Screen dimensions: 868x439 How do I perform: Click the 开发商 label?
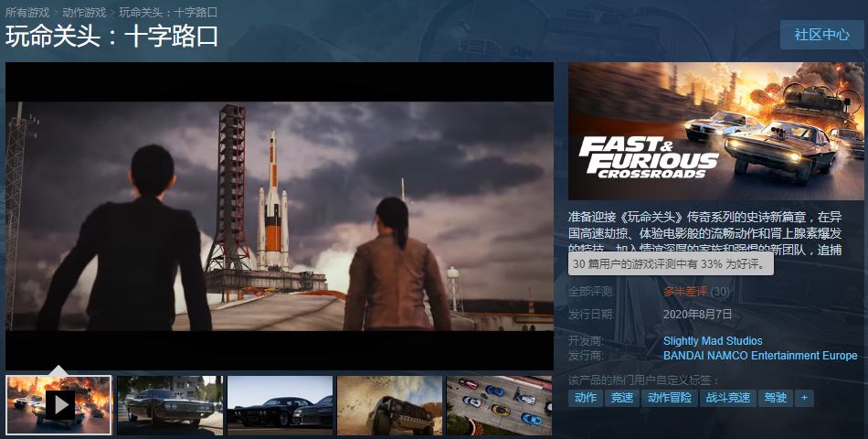pyautogui.click(x=587, y=341)
